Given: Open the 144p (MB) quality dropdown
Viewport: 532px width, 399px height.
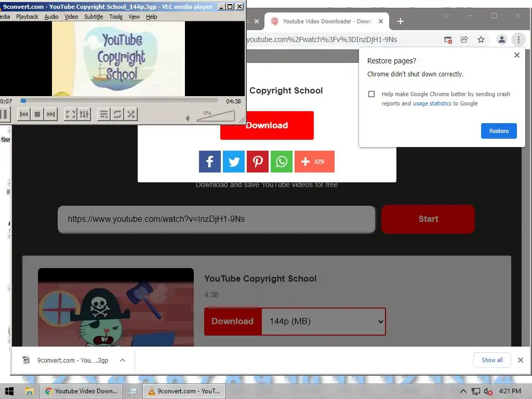Looking at the screenshot, I should click(324, 321).
